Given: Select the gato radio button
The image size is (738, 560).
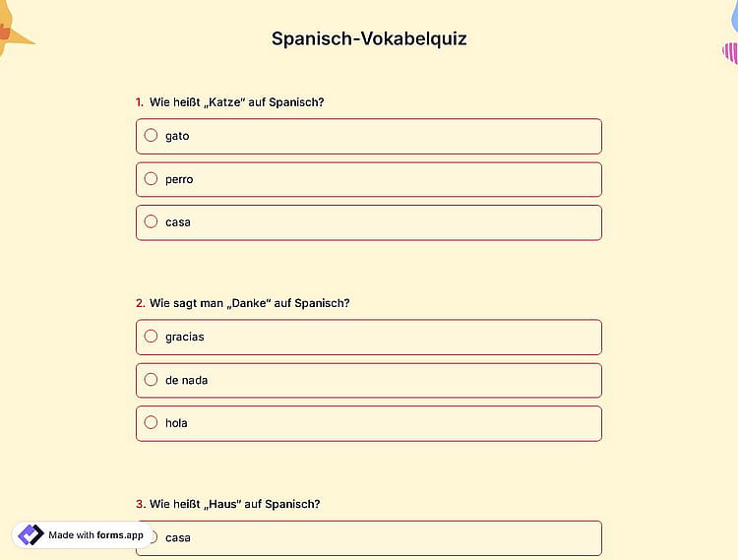Looking at the screenshot, I should tap(151, 136).
